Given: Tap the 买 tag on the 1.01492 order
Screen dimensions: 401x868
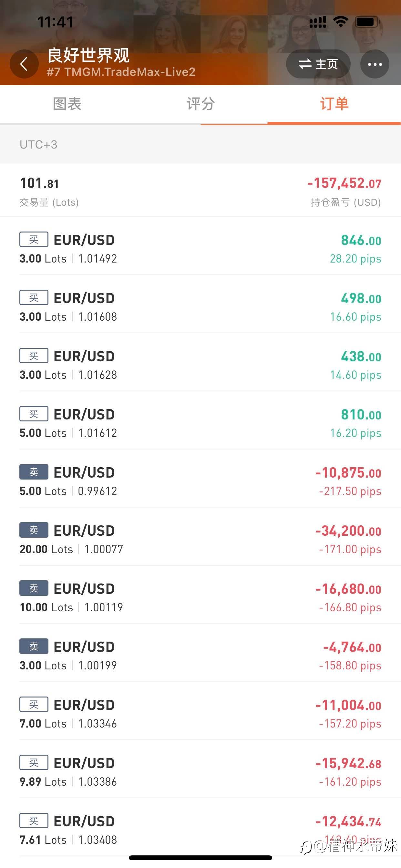Looking at the screenshot, I should 34,239.
